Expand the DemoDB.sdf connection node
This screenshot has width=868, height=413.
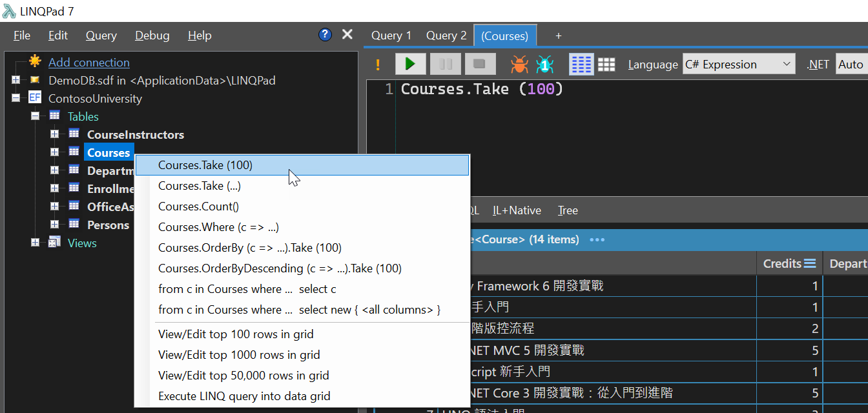click(x=15, y=80)
